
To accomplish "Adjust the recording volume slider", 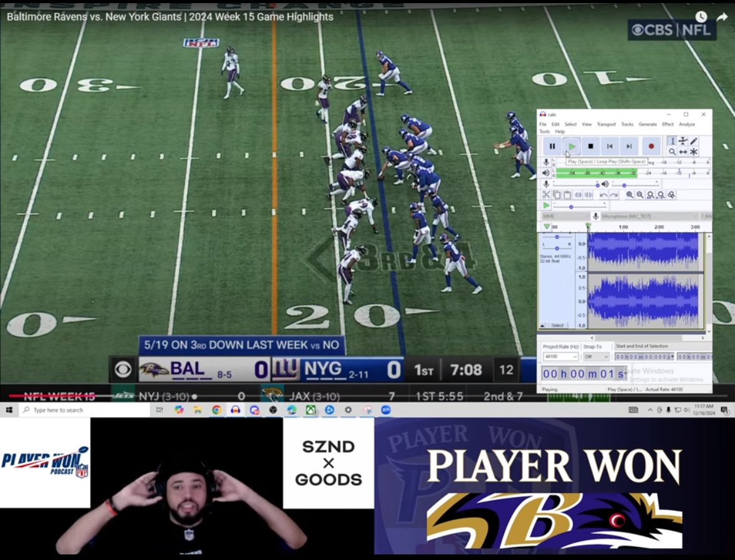I will coord(577,185).
